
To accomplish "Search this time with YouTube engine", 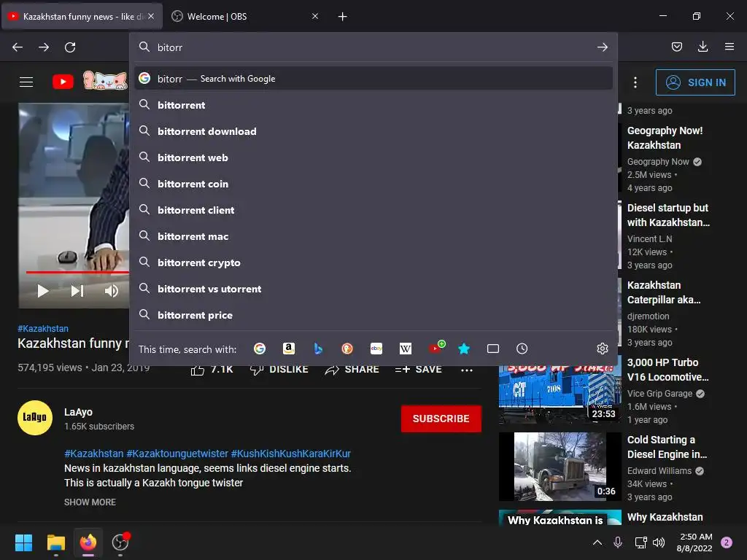I will tap(435, 349).
